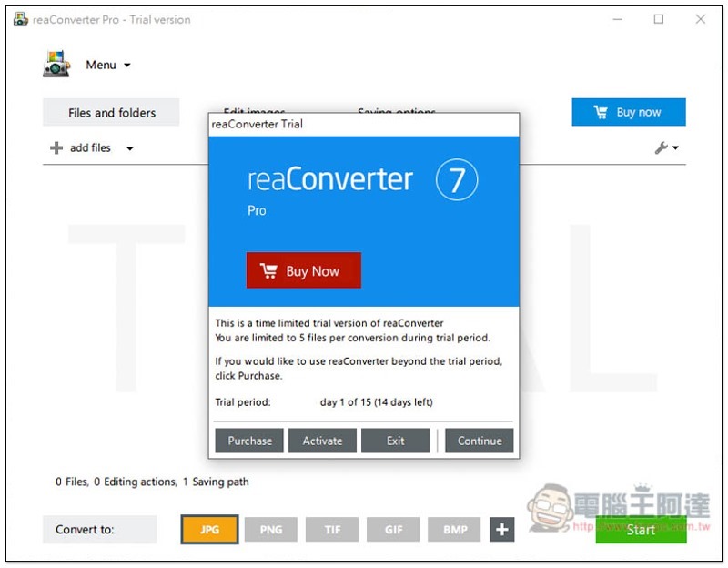This screenshot has height=568, width=728.
Task: Expand the add files dropdown arrow
Action: (127, 147)
